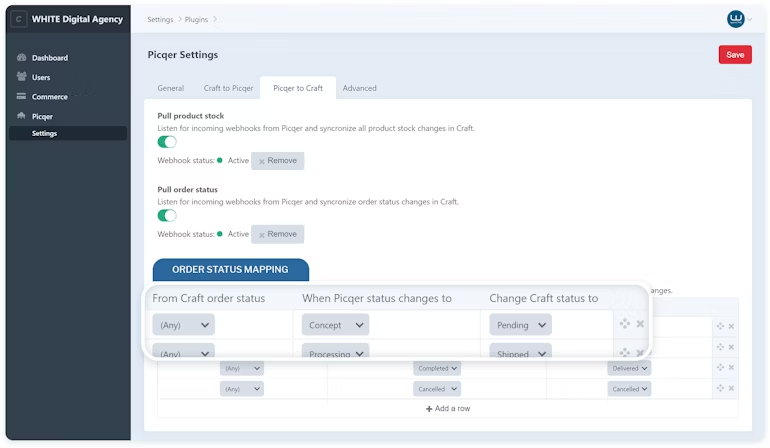This screenshot has width=770, height=448.
Task: Open the Advanced settings tab
Action: click(x=359, y=88)
